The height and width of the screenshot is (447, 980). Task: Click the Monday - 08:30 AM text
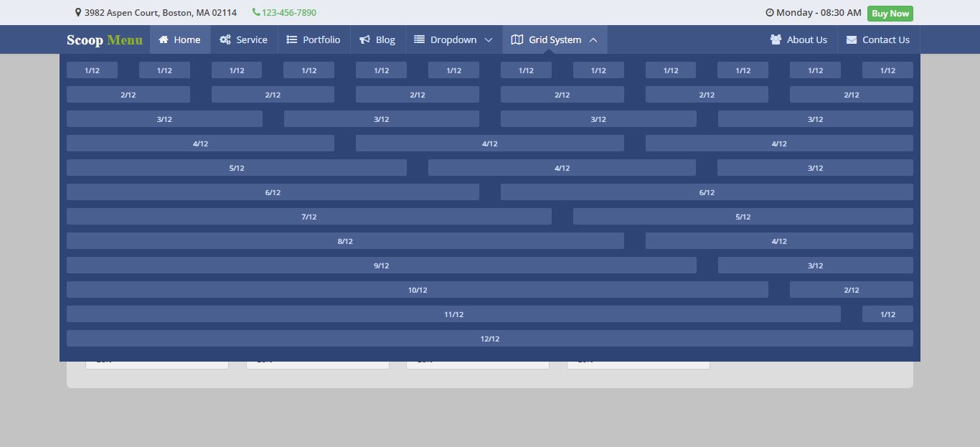[819, 13]
